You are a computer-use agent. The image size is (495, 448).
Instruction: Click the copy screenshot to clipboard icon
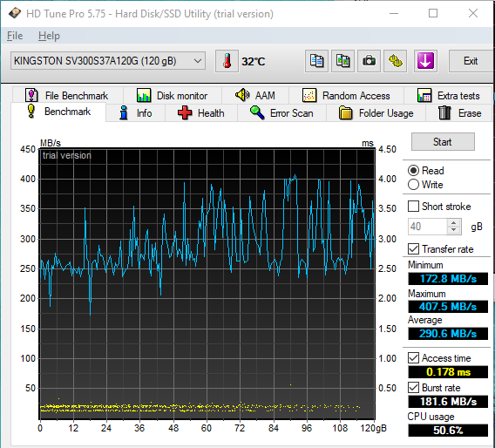coord(342,61)
